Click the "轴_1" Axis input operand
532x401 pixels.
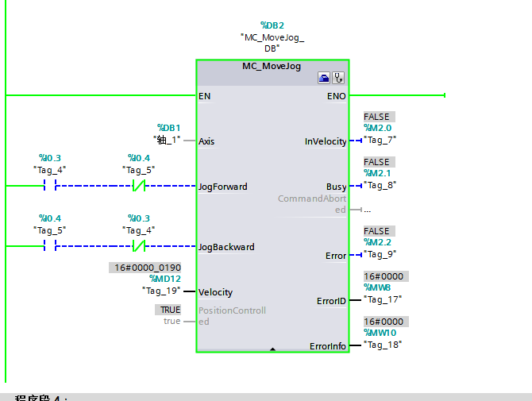[167, 140]
